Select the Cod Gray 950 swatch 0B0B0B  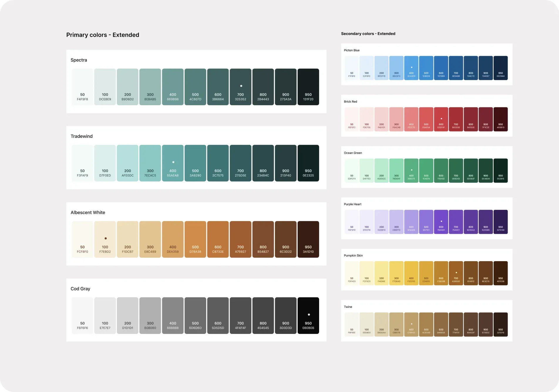pos(308,316)
